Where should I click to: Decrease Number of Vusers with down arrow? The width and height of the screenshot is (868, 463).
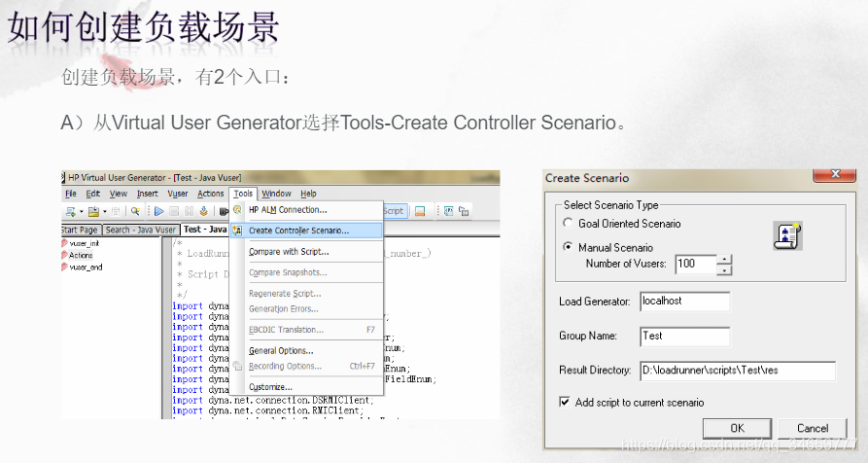(724, 269)
